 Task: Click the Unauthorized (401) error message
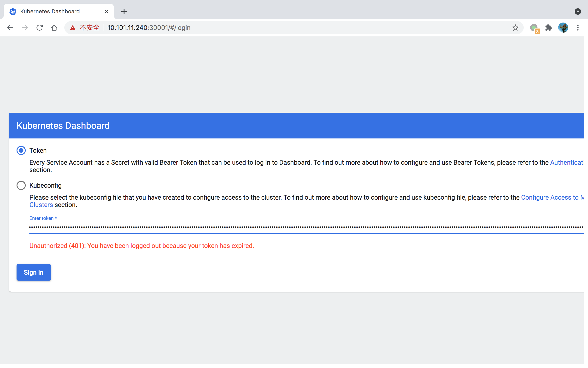tap(142, 246)
